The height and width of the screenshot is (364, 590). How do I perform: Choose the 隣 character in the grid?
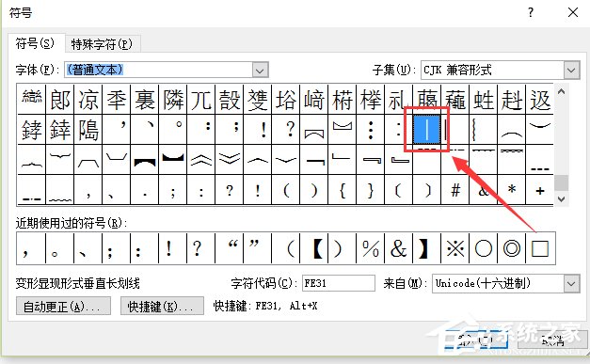click(x=173, y=100)
